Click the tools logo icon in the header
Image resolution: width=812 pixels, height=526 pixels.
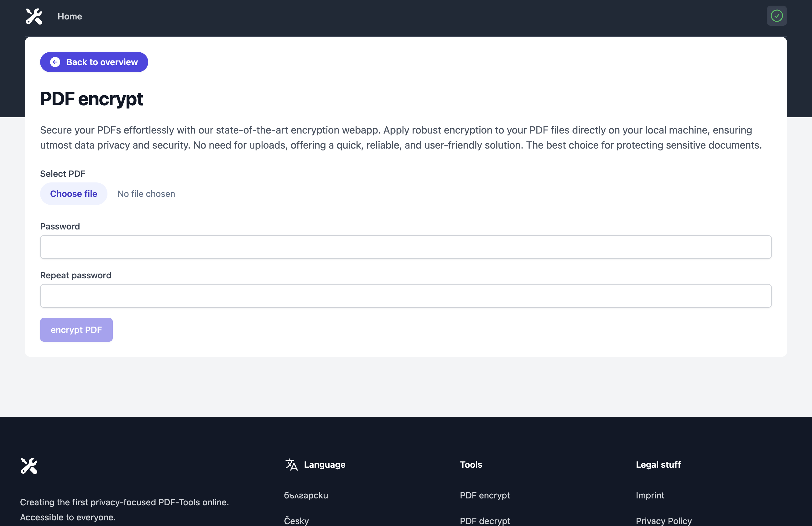34,16
